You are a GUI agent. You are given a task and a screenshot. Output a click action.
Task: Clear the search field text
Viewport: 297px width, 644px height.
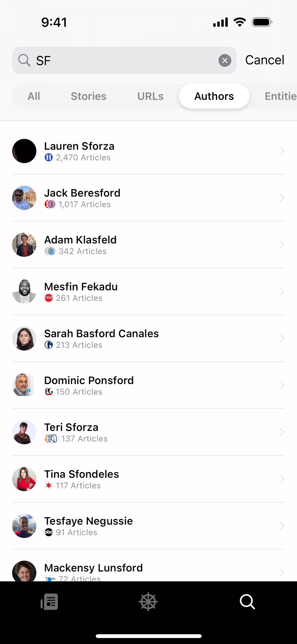click(225, 61)
